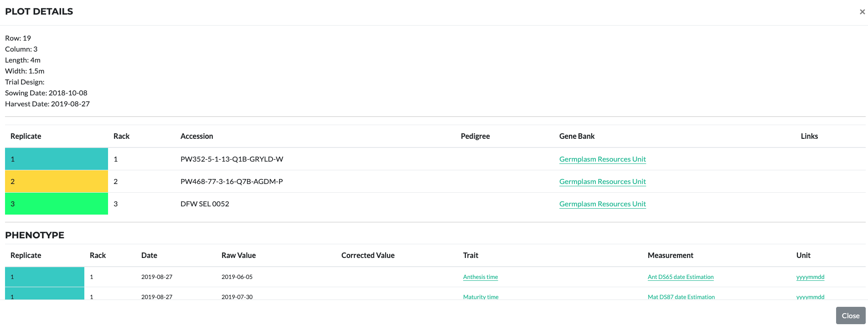Click the Width: 1.5m text
This screenshot has height=326, width=868.
click(x=25, y=71)
